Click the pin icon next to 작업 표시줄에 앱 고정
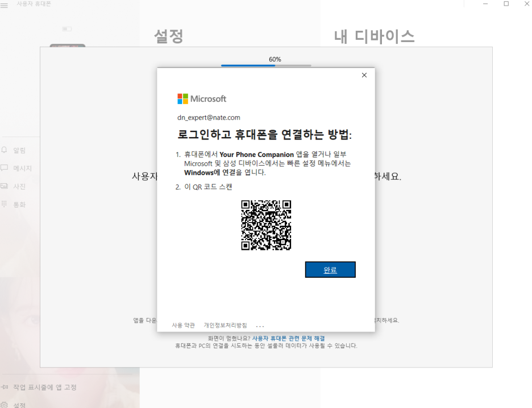Viewport: 532px width, 408px height. pyautogui.click(x=5, y=387)
